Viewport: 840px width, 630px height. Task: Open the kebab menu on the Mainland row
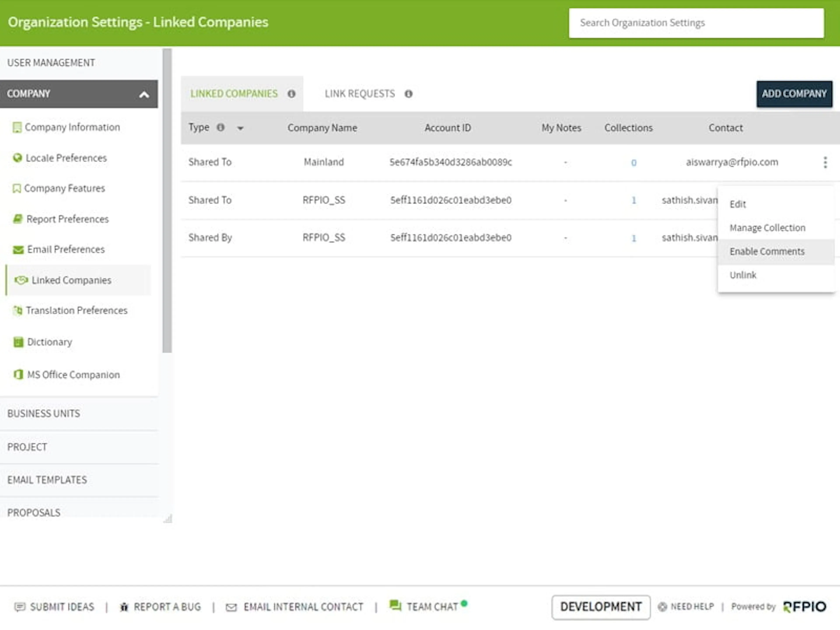point(825,162)
